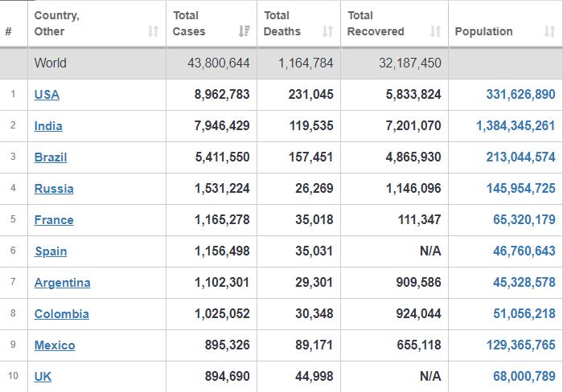This screenshot has width=563, height=392.
Task: Open the Mexico country link
Action: click(55, 345)
